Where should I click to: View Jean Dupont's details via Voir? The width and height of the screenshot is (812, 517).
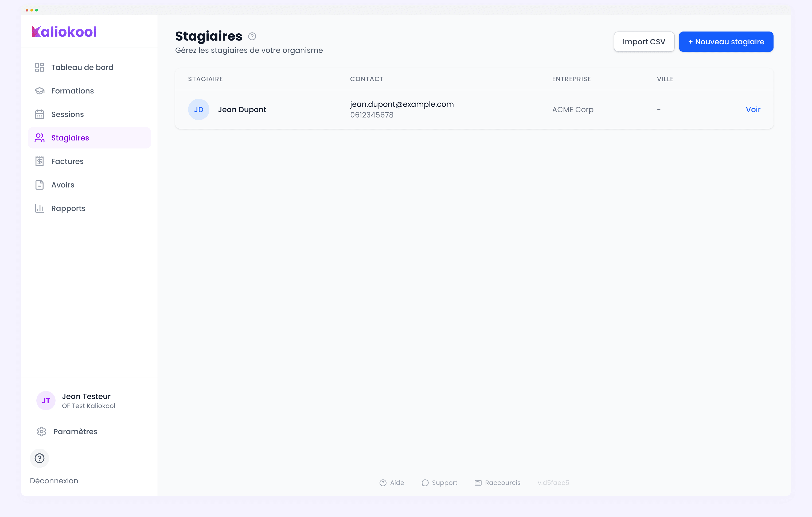coord(753,109)
